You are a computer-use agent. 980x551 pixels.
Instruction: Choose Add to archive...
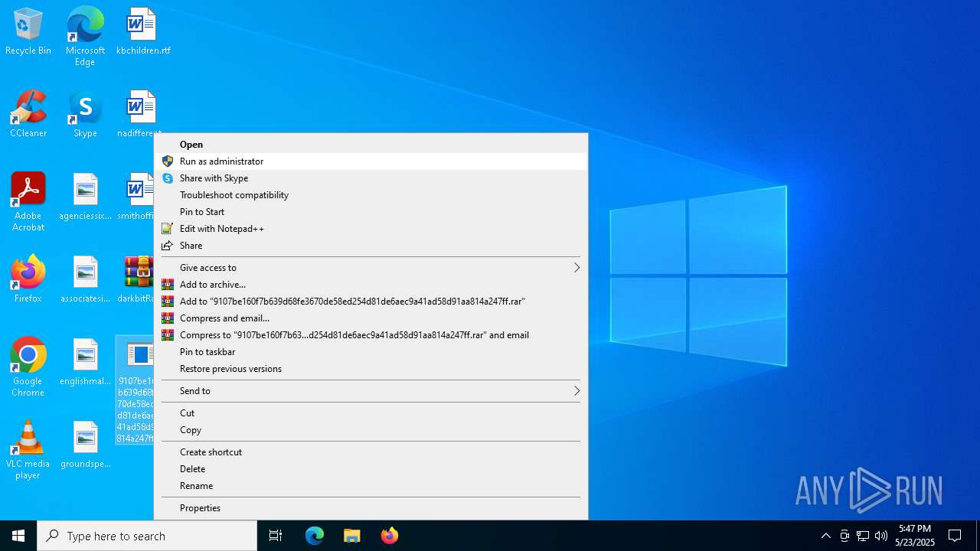371,285
